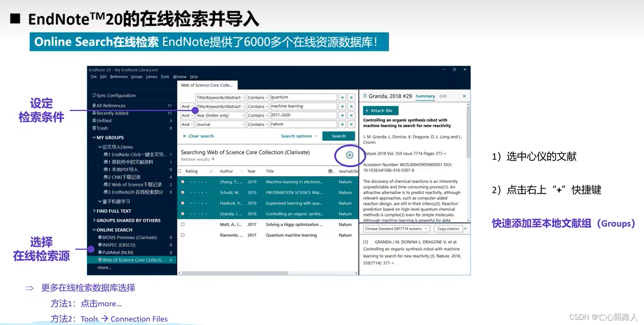Image resolution: width=644 pixels, height=325 pixels.
Task: Collapse the MY GROUPS section
Action: point(94,137)
